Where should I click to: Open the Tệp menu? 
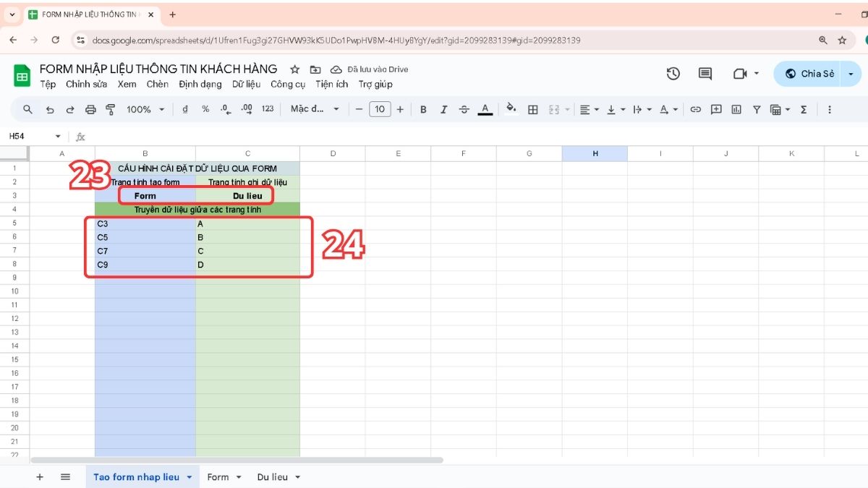pos(48,85)
